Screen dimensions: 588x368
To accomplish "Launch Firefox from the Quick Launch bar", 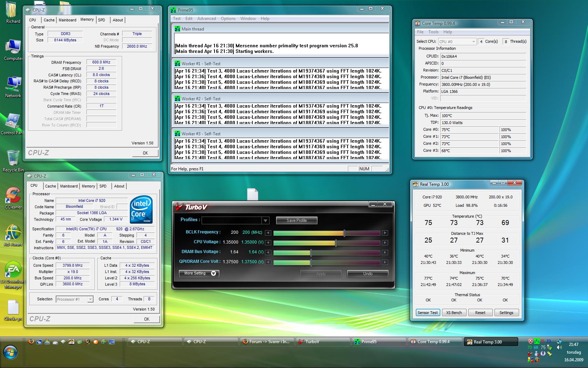I will [x=31, y=341].
